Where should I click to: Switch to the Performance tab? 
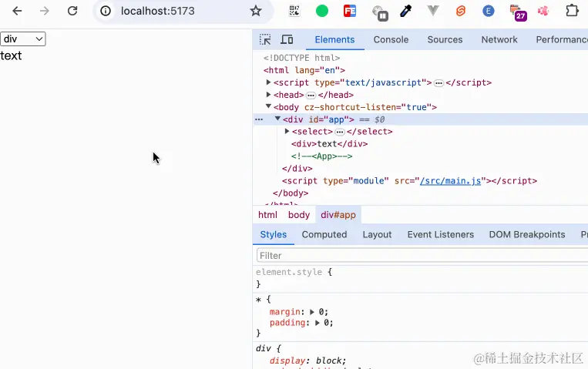pyautogui.click(x=562, y=39)
